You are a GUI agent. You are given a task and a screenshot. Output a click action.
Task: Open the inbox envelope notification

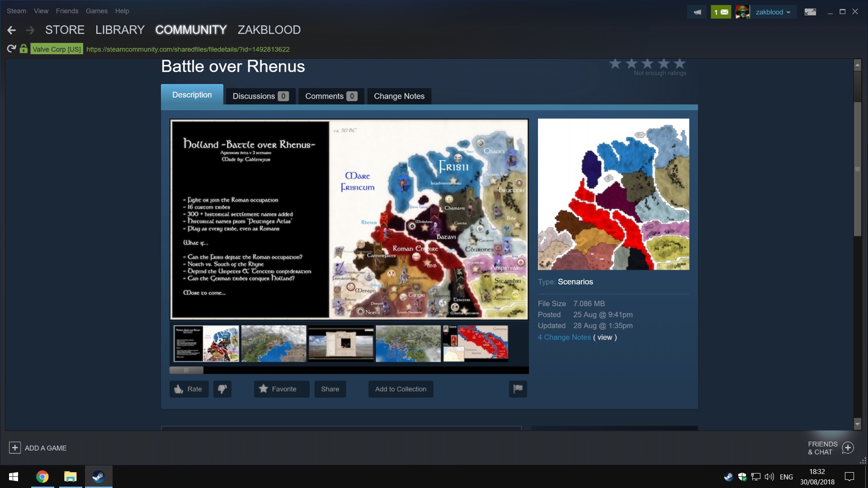click(x=721, y=12)
